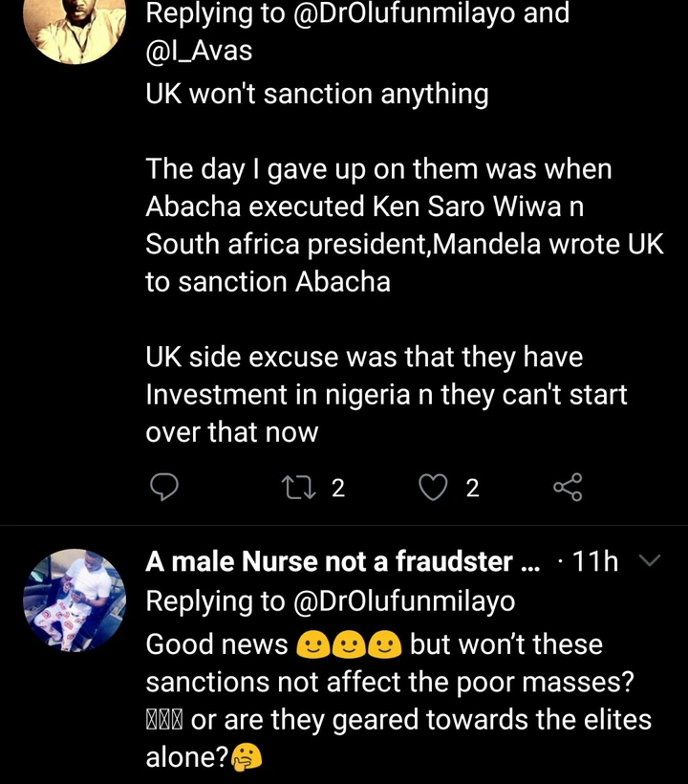Click the 11h timestamp
The height and width of the screenshot is (784, 688).
[x=593, y=562]
